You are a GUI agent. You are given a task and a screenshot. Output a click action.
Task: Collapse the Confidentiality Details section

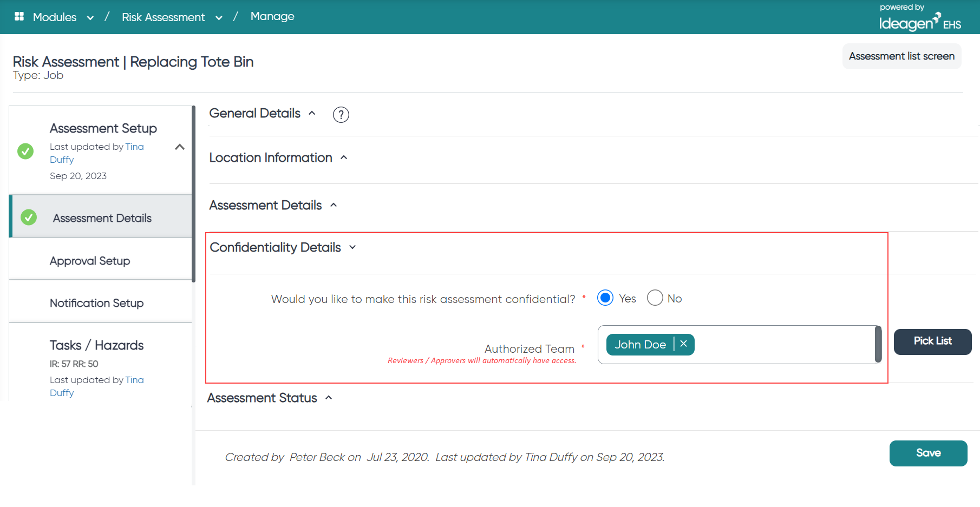click(x=352, y=247)
